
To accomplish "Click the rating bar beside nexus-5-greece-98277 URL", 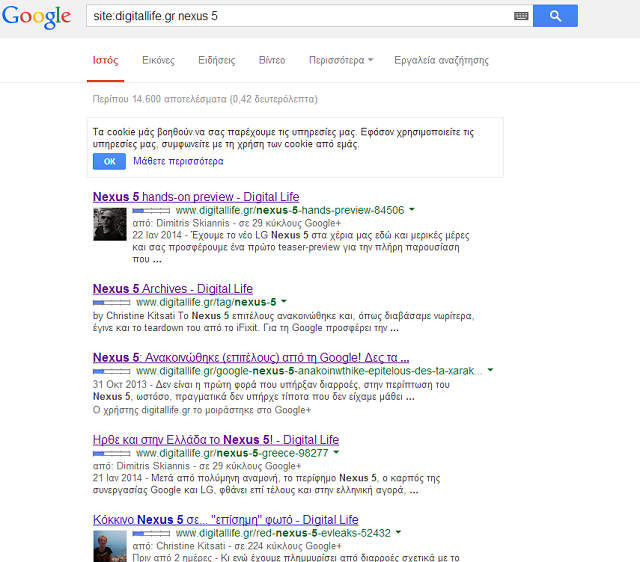I will click(x=111, y=453).
